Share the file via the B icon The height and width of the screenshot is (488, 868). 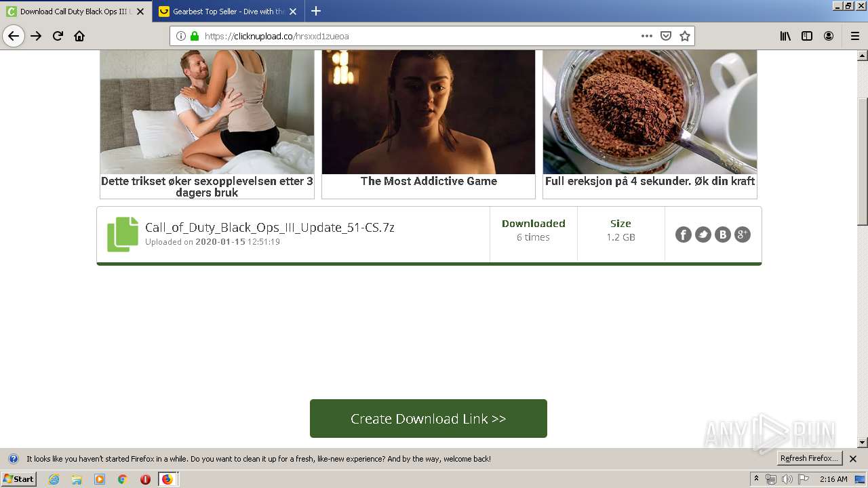pos(723,235)
